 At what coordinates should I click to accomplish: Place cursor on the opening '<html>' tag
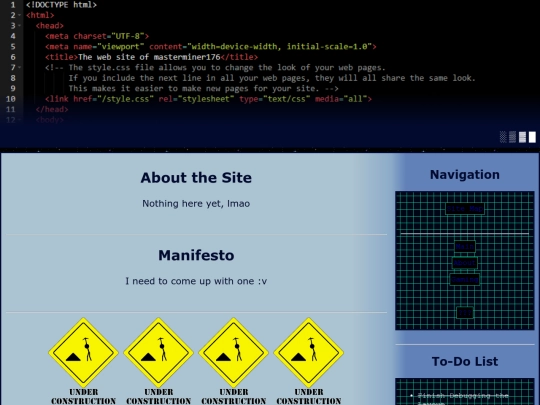point(40,15)
